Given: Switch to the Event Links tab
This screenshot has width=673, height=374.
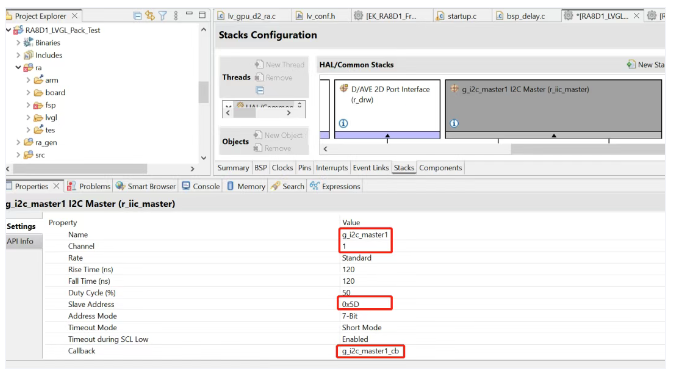Looking at the screenshot, I should point(371,167).
